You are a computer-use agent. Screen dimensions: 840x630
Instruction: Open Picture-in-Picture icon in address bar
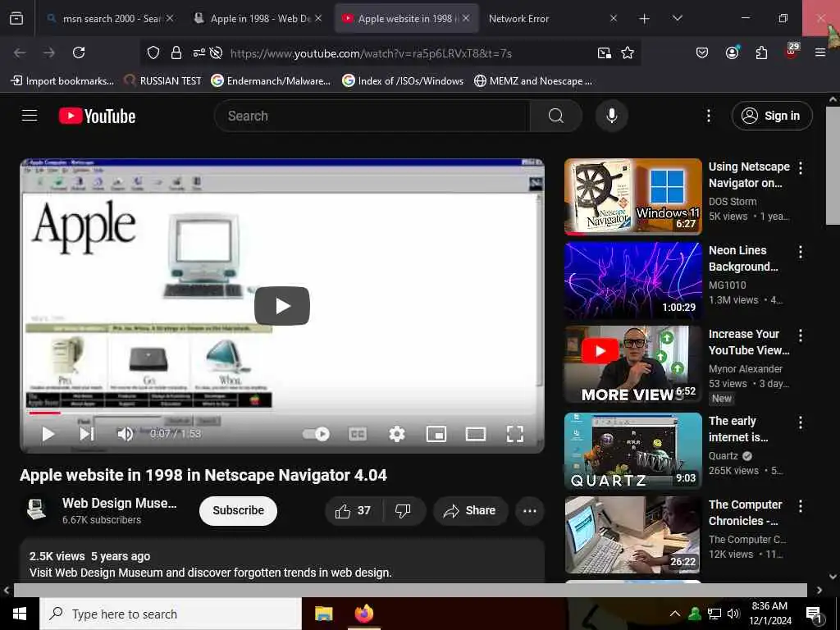pyautogui.click(x=605, y=52)
